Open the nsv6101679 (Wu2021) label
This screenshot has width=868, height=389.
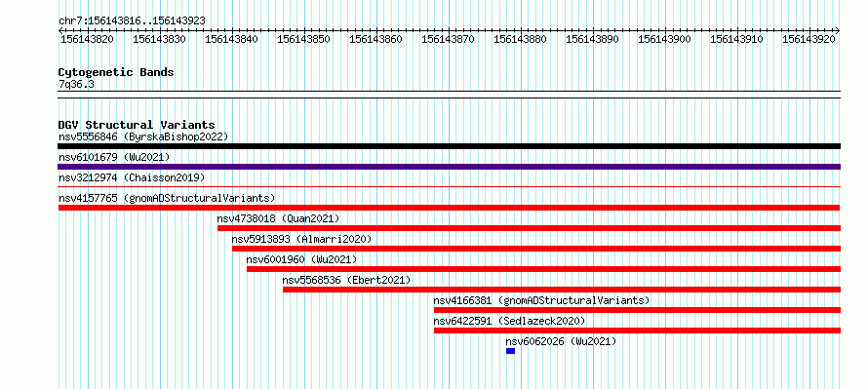pyautogui.click(x=114, y=157)
